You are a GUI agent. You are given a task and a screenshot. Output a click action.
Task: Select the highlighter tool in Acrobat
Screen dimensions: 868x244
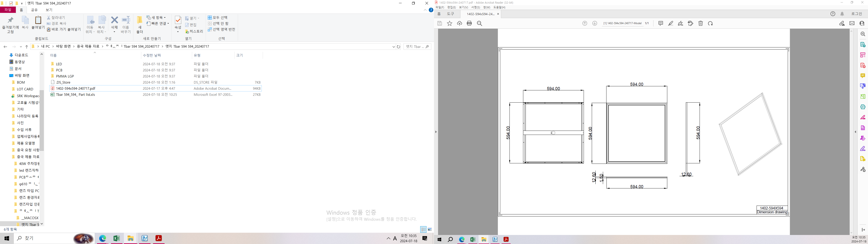coord(670,23)
